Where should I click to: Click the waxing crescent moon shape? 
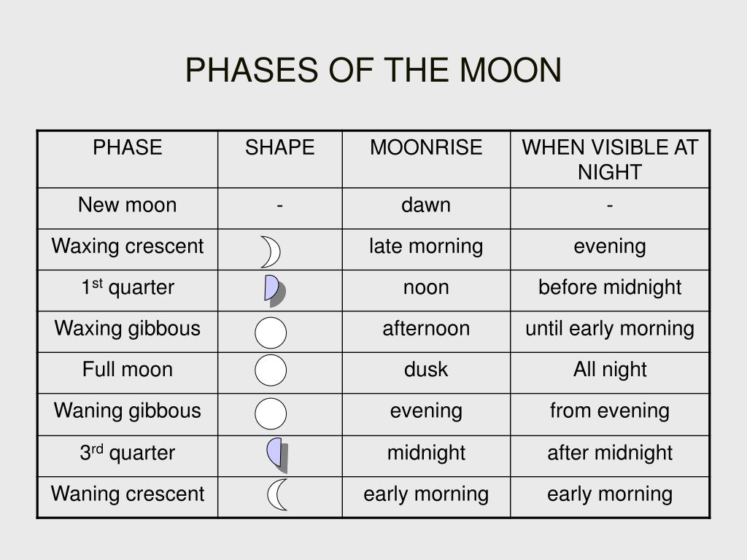pyautogui.click(x=271, y=252)
